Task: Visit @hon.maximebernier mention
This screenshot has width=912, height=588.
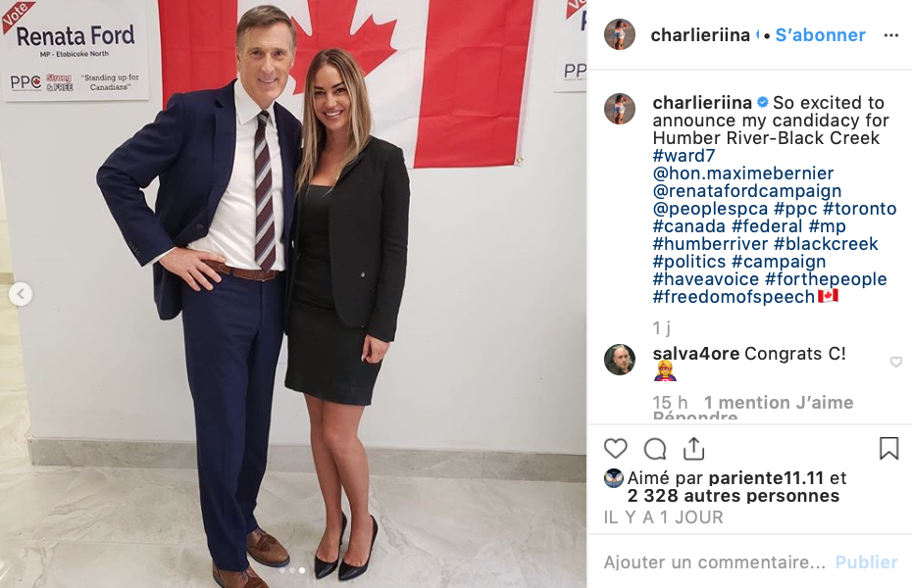Action: pos(742,173)
